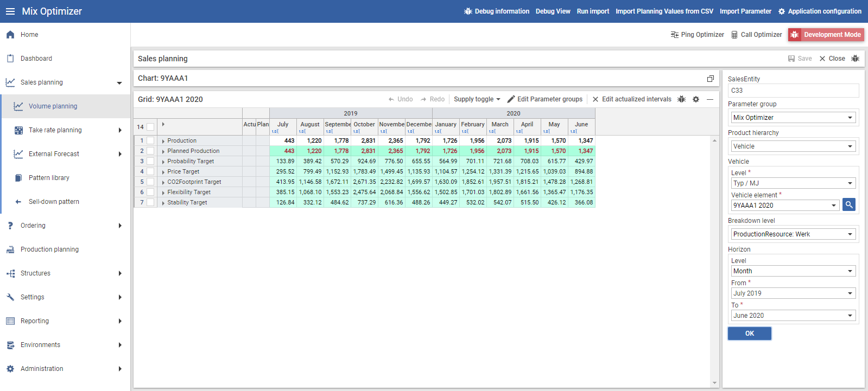The width and height of the screenshot is (868, 391).
Task: Click the Settings wrench icon
Action: pyautogui.click(x=10, y=297)
